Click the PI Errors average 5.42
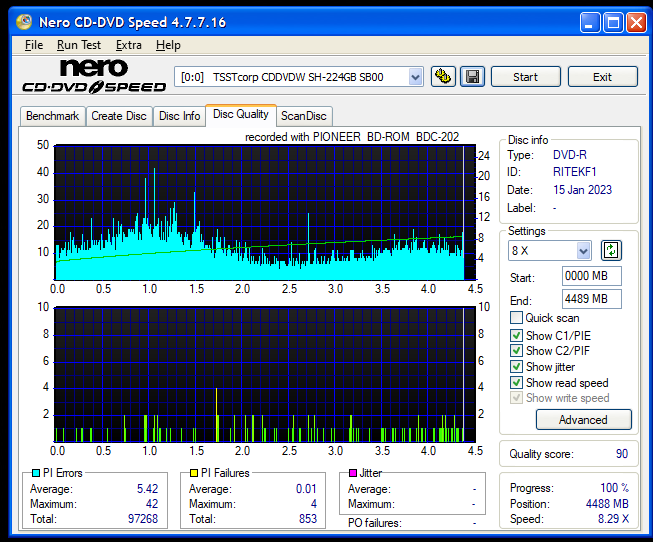The image size is (653, 542). coord(147,488)
